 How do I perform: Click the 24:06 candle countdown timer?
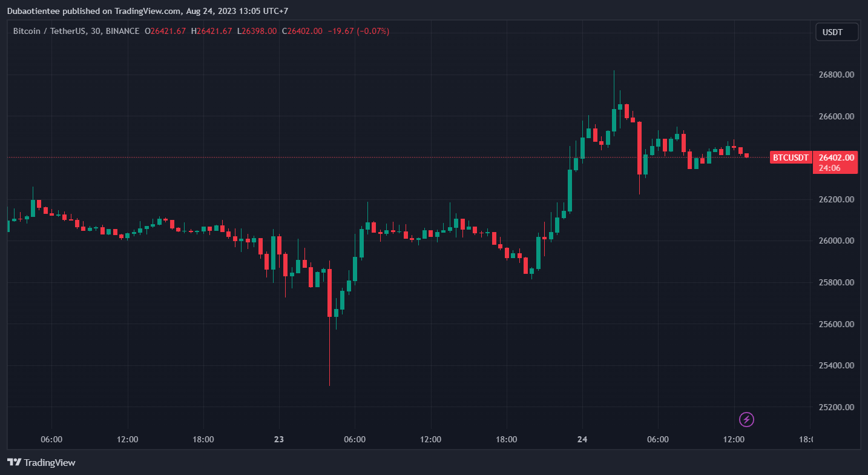829,168
